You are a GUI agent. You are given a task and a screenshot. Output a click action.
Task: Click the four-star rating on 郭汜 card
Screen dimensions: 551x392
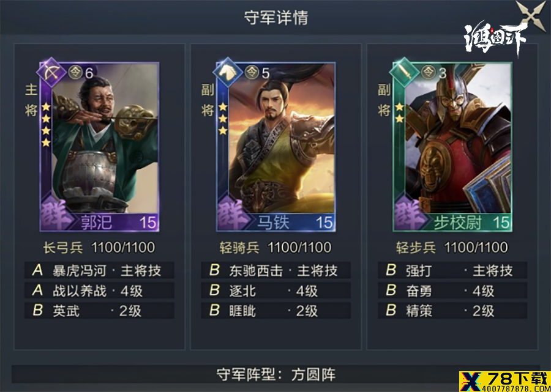47,125
